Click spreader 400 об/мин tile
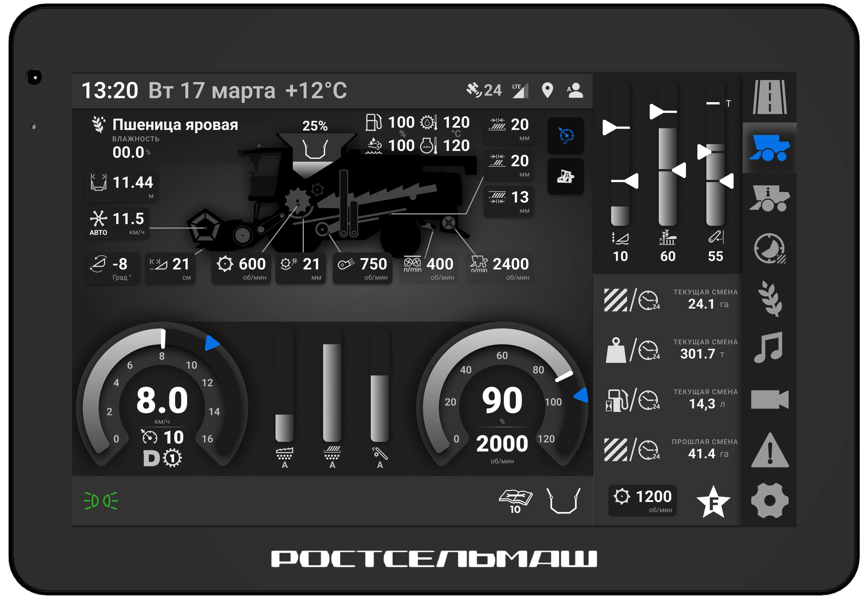This screenshot has height=599, width=868. point(428,268)
